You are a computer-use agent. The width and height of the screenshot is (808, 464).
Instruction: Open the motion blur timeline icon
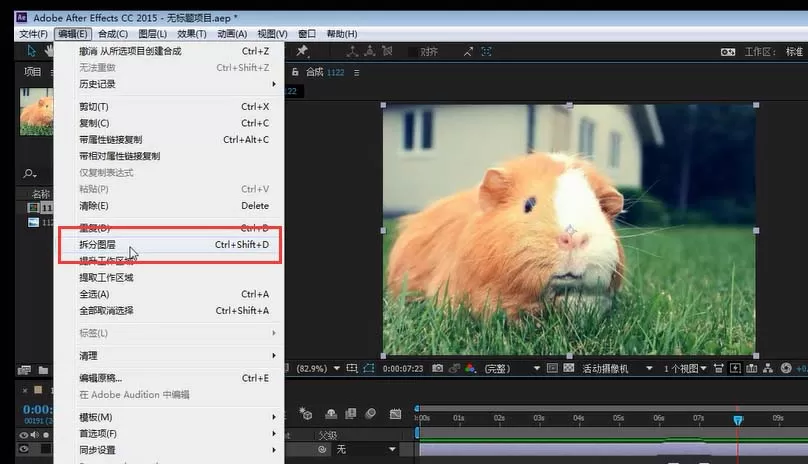coord(370,413)
